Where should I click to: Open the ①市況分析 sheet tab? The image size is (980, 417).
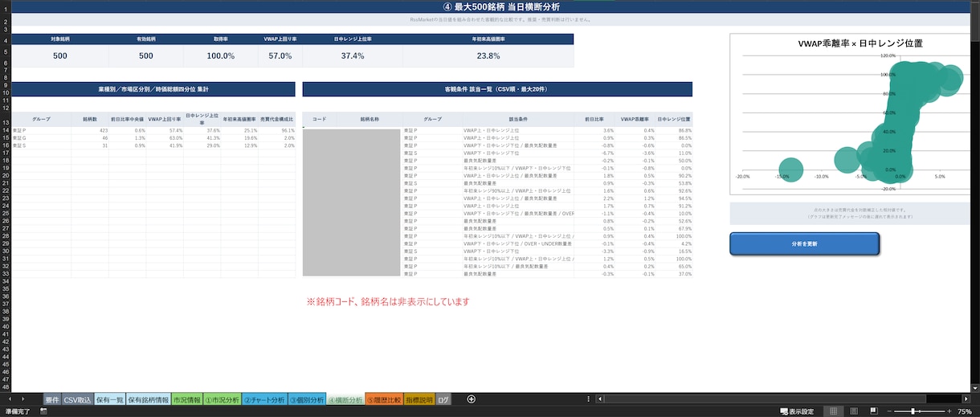click(222, 399)
